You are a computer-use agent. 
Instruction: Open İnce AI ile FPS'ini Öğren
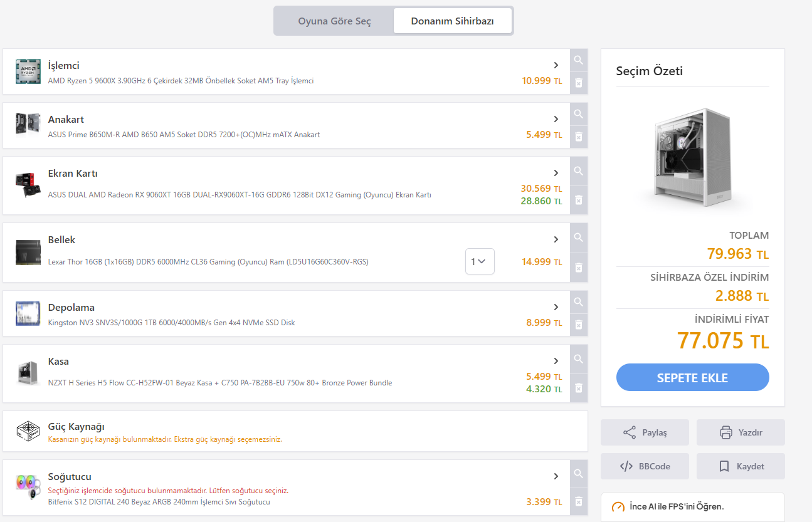pyautogui.click(x=693, y=506)
